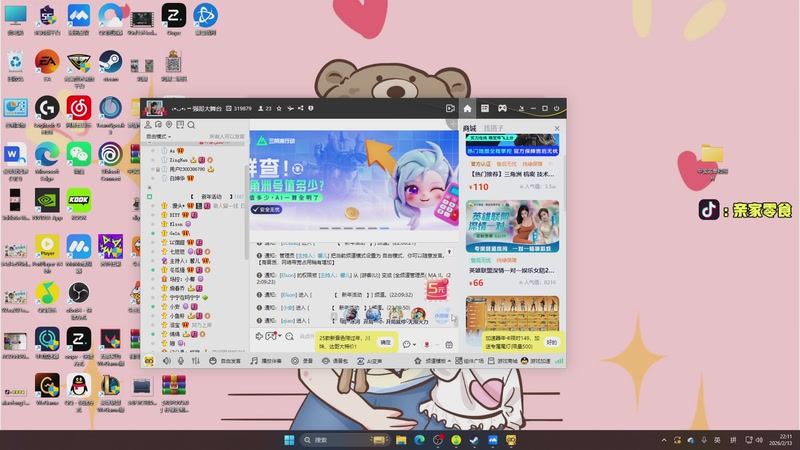
Task: Select member Elson in channel list
Action: click(176, 224)
